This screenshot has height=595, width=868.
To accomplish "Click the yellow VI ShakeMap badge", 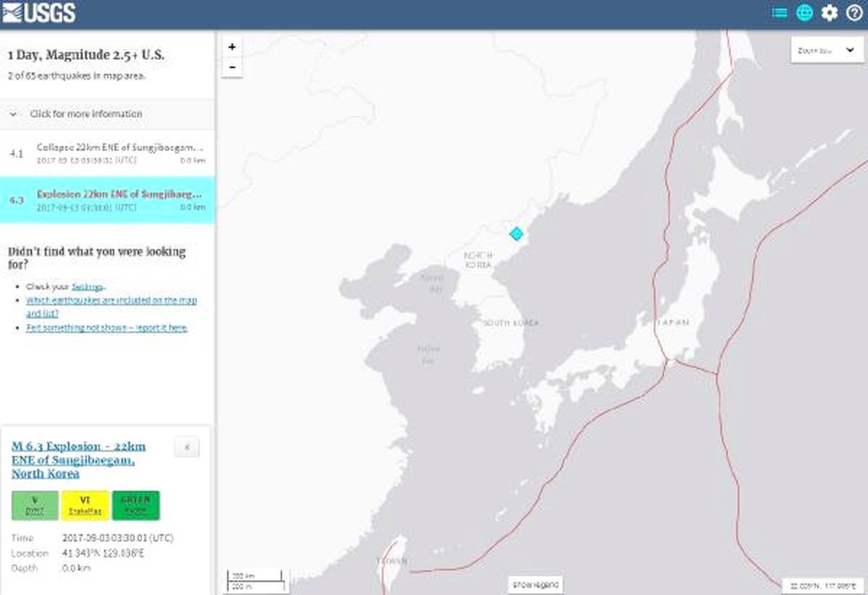I will (x=85, y=505).
